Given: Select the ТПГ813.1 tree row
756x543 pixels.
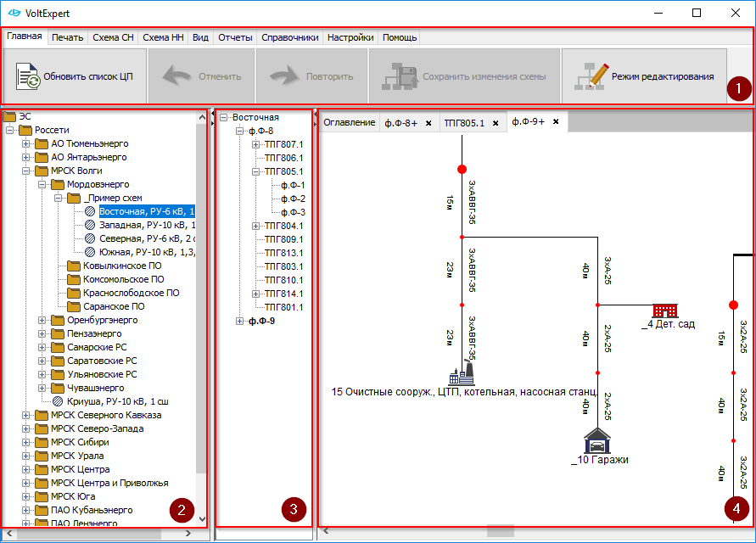Looking at the screenshot, I should (x=284, y=253).
